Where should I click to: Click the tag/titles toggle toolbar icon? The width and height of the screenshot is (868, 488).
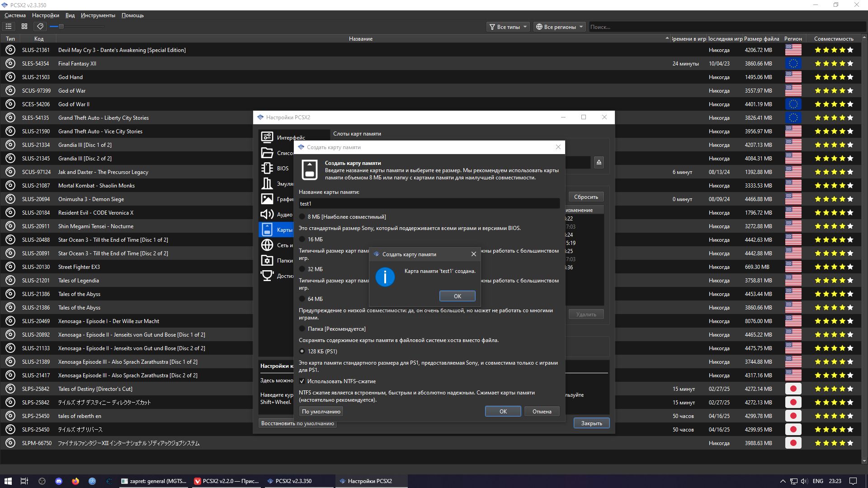(40, 27)
